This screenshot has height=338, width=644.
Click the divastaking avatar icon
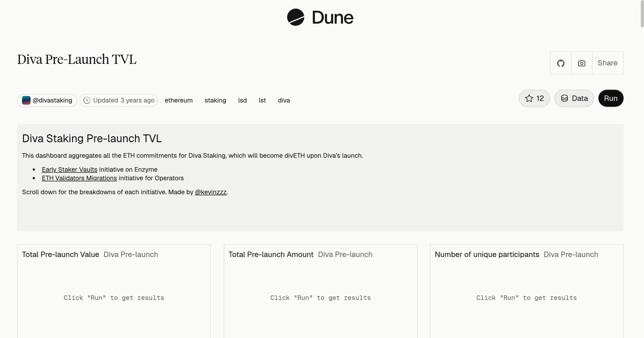tap(26, 100)
